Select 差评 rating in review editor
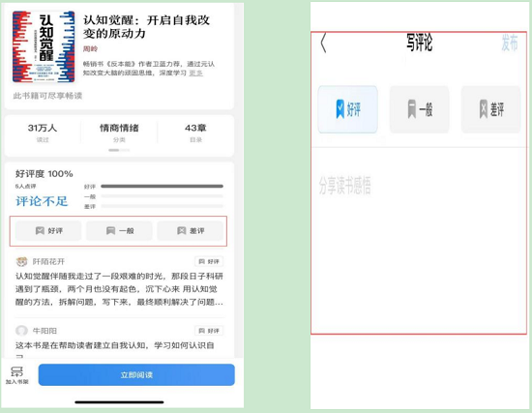 [490, 109]
